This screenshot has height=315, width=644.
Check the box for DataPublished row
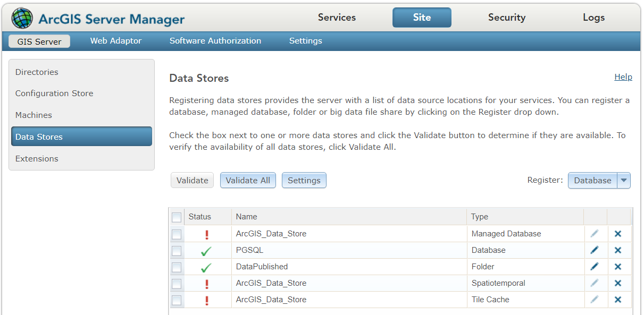177,267
